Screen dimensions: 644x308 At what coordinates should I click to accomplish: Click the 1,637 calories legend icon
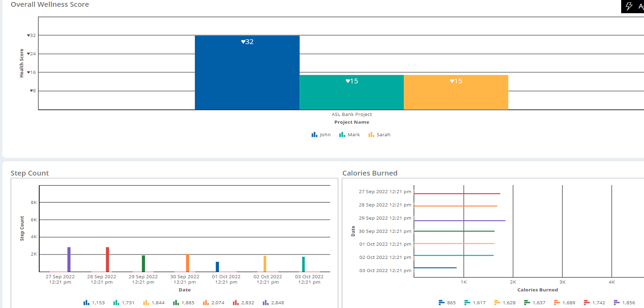tap(527, 302)
